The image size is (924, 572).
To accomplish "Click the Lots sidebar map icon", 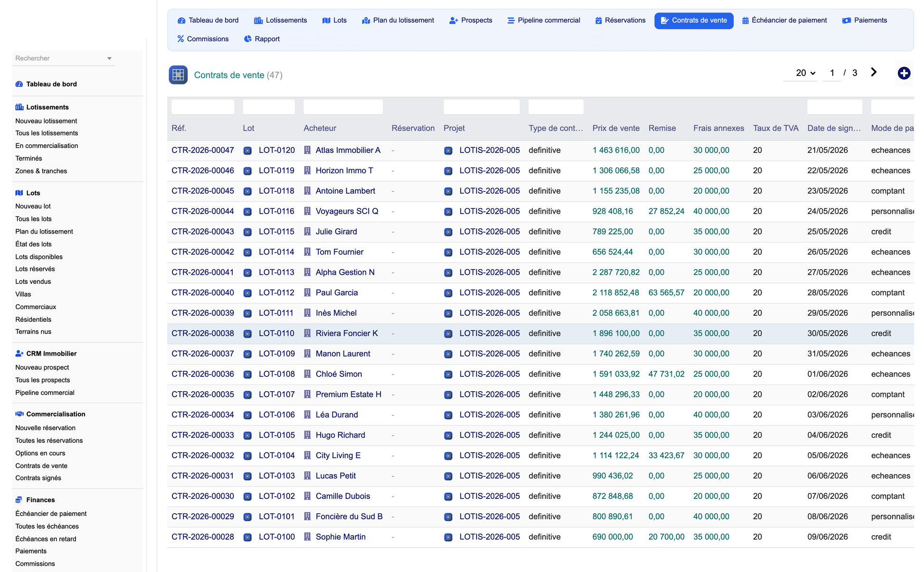I will (19, 193).
